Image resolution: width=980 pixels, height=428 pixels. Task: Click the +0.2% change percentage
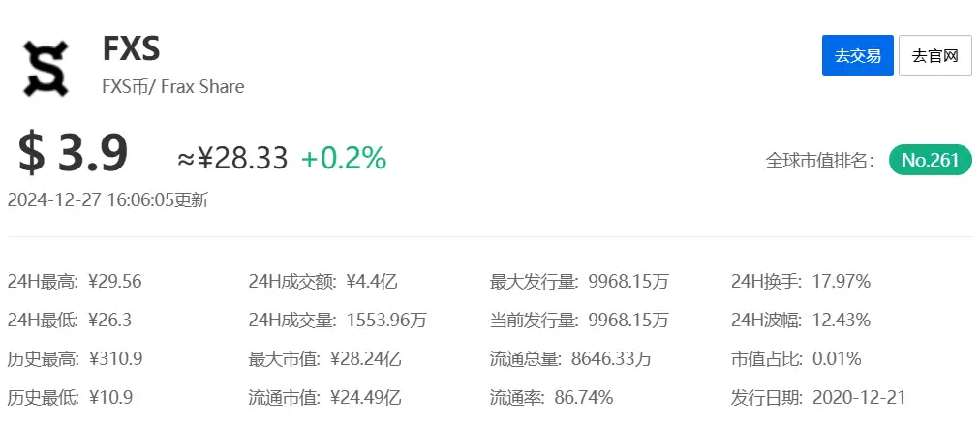pos(344,158)
